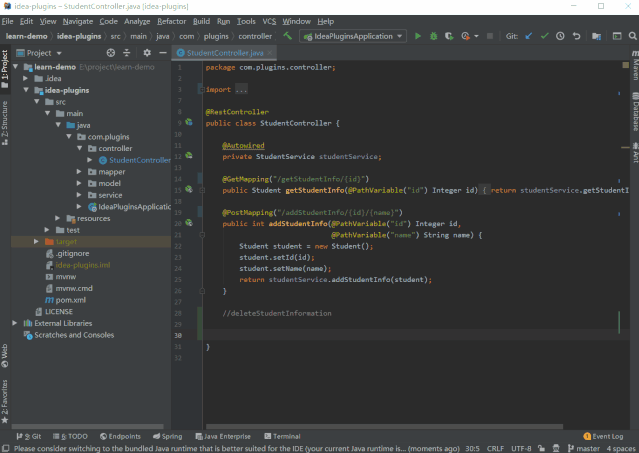Select pom.xml in the project tree
The width and height of the screenshot is (639, 453).
pyautogui.click(x=69, y=299)
